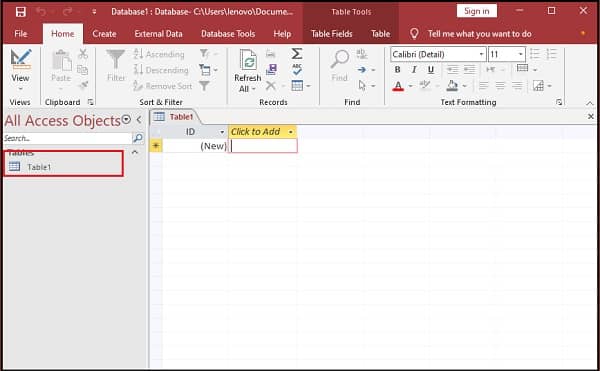
Task: Open the All Access Objects menu arrow
Action: (126, 120)
